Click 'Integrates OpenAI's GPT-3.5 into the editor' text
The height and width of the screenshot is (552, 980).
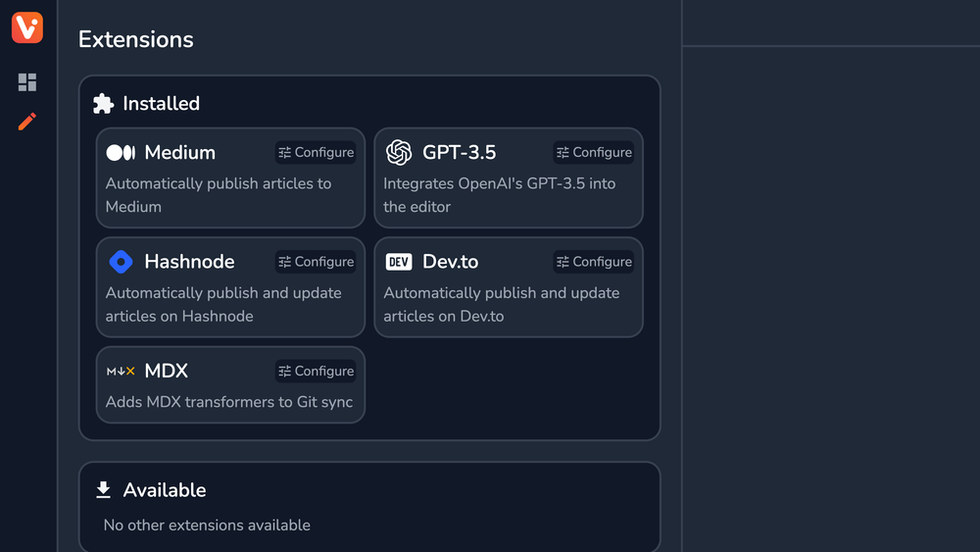tap(500, 195)
